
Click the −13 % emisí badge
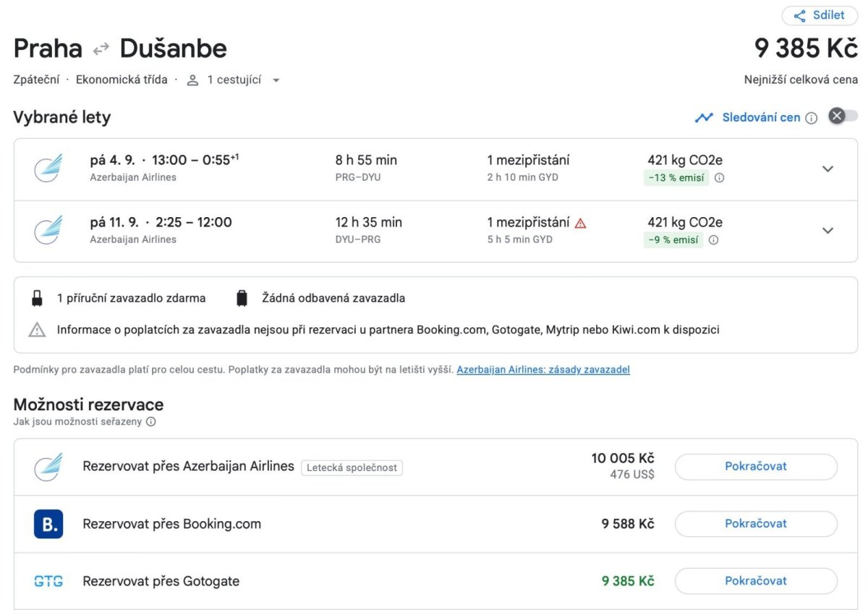tap(676, 178)
